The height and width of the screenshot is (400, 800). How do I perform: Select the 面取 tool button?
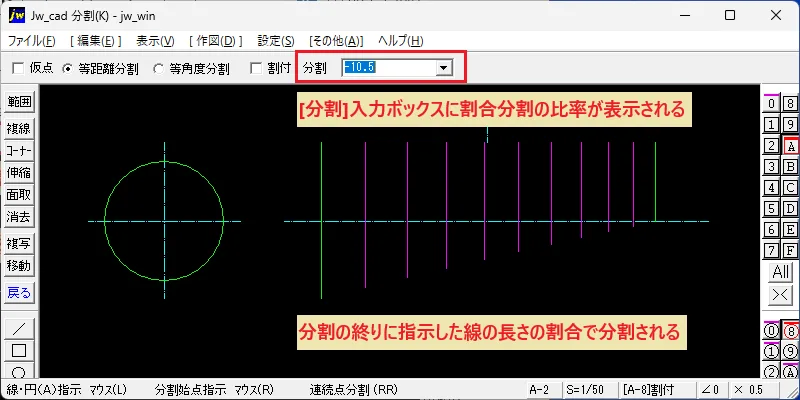[19, 195]
